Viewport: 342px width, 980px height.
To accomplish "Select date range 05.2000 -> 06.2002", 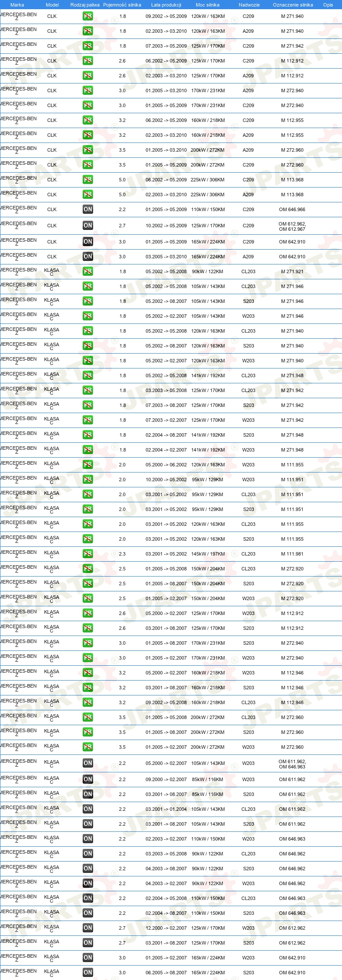I will click(x=166, y=465).
